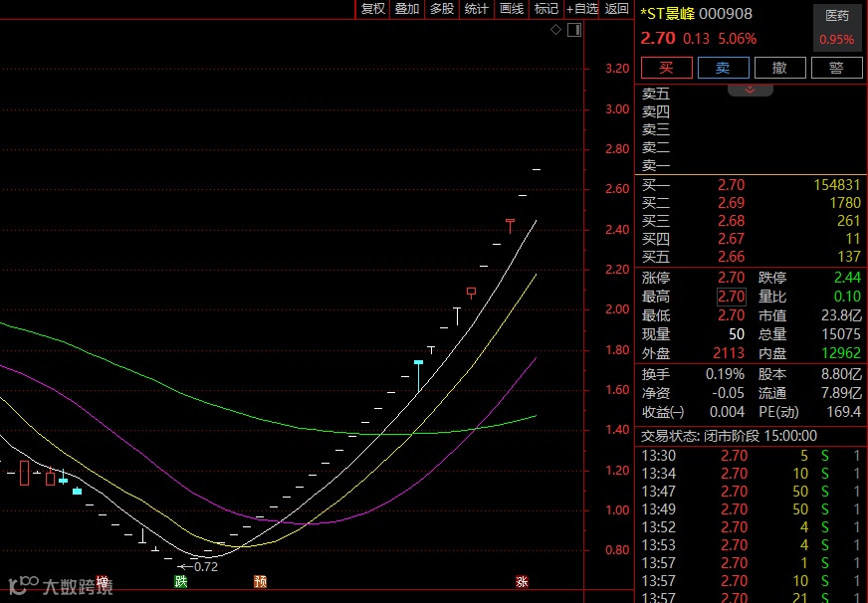Screen dimensions: 868x603
Task: Click the *ST景峰 stock name
Action: (x=668, y=14)
